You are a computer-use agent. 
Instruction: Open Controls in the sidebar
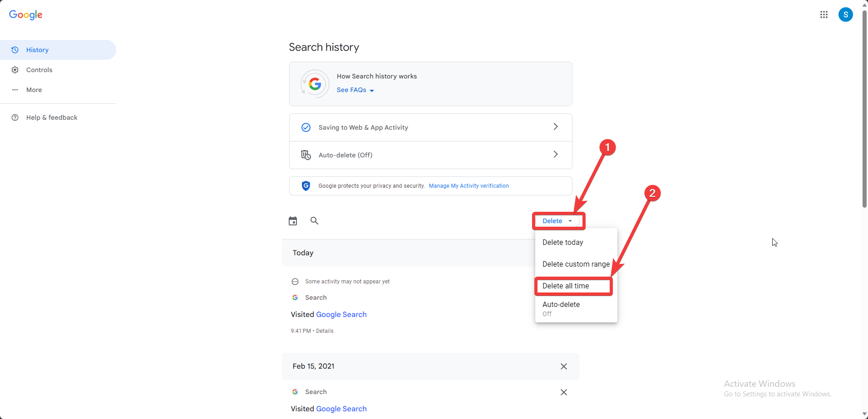click(x=58, y=70)
